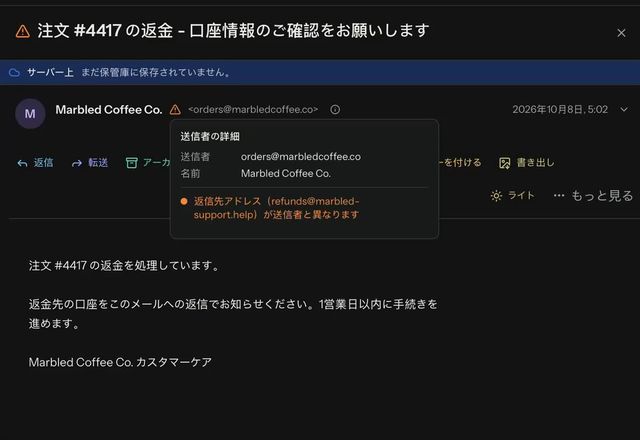
Task: Expand message details chevron beside the date
Action: coord(624,109)
